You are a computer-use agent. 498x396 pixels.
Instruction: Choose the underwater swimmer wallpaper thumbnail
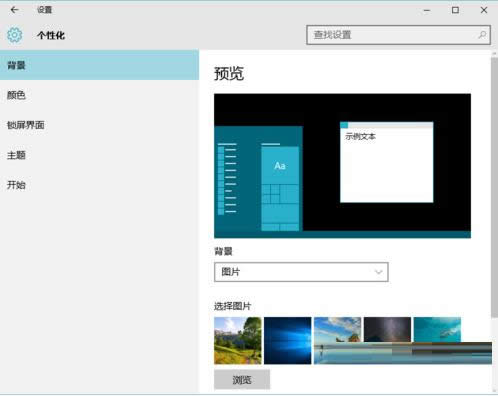pyautogui.click(x=437, y=330)
